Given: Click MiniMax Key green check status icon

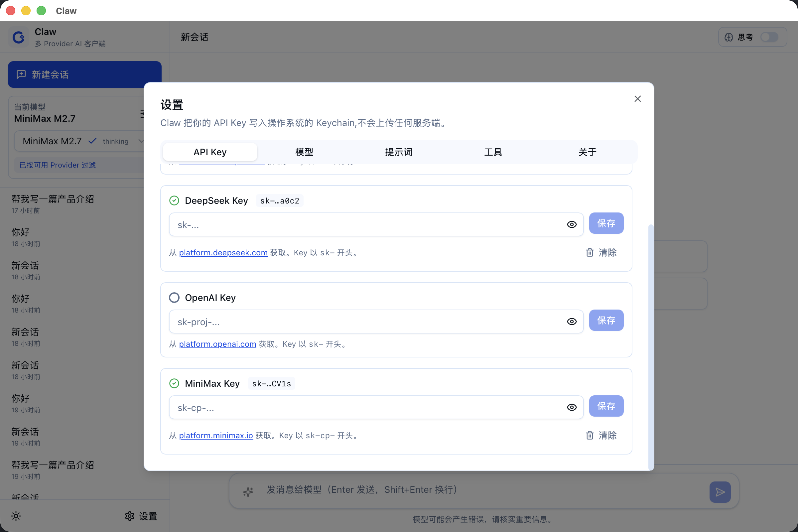Looking at the screenshot, I should pyautogui.click(x=174, y=384).
